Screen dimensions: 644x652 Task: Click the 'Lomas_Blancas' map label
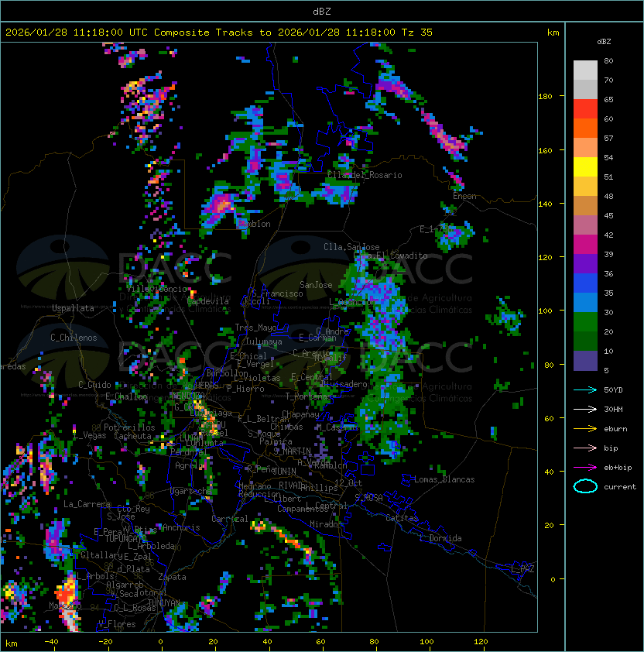pos(444,479)
